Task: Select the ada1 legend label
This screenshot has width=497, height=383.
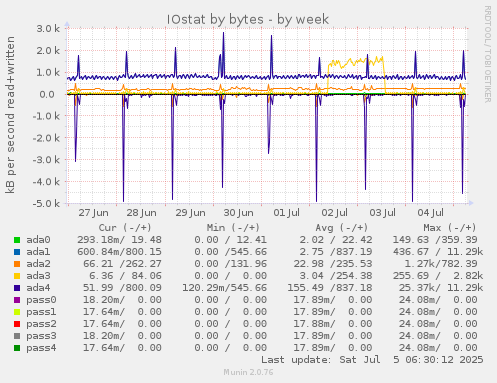Action: point(38,252)
